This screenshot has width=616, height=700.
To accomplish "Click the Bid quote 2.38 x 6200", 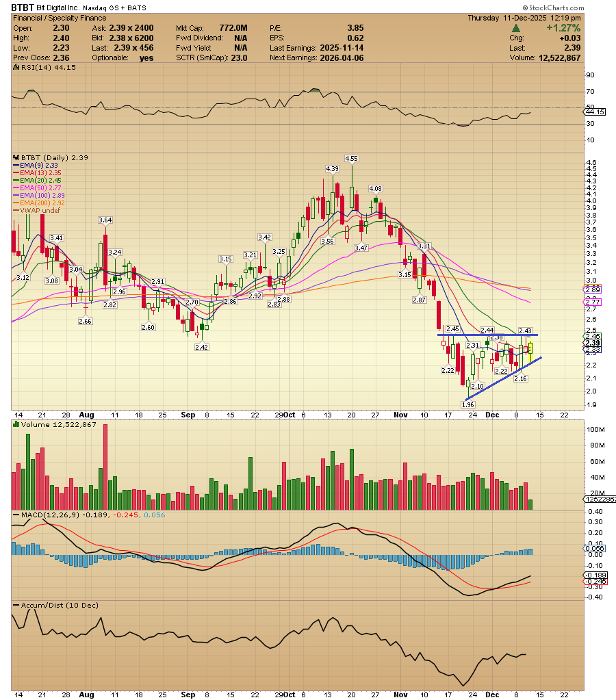I will (x=131, y=38).
